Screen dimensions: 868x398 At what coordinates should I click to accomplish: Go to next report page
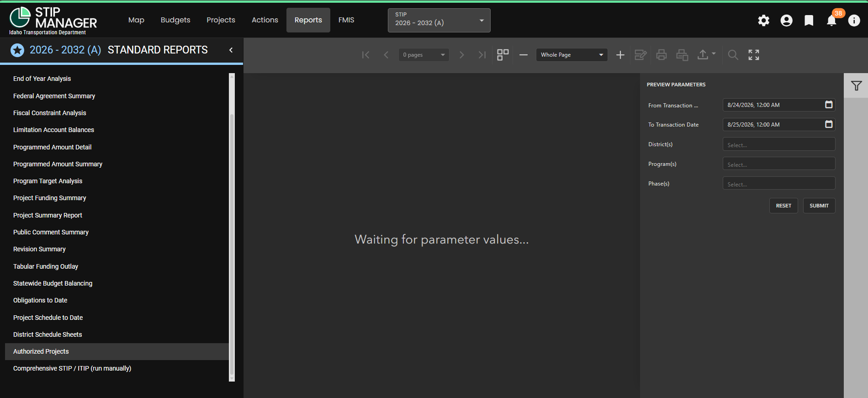pos(461,55)
